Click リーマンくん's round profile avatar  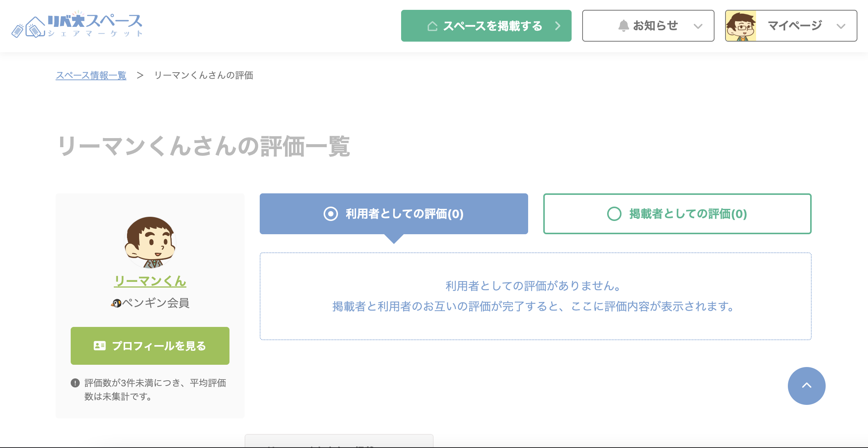click(150, 242)
